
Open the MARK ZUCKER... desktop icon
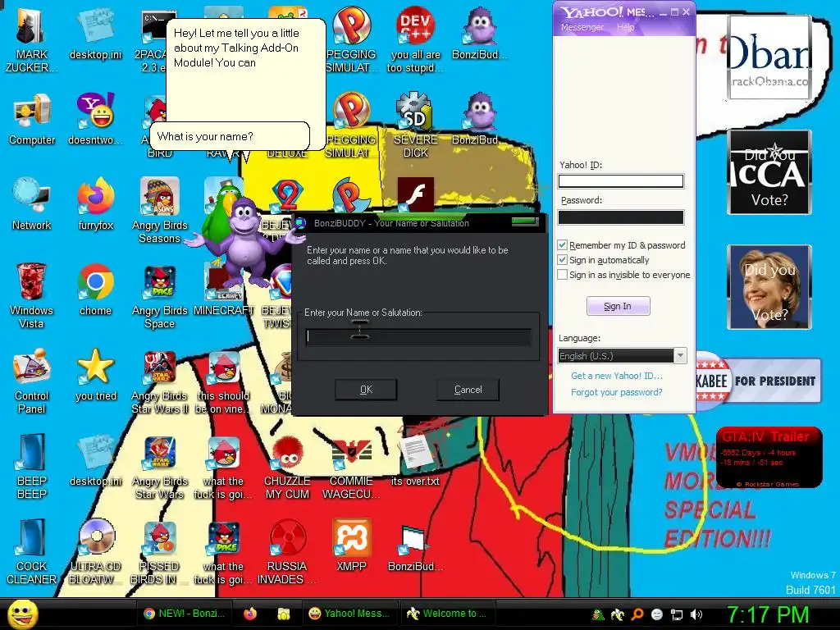click(x=32, y=40)
